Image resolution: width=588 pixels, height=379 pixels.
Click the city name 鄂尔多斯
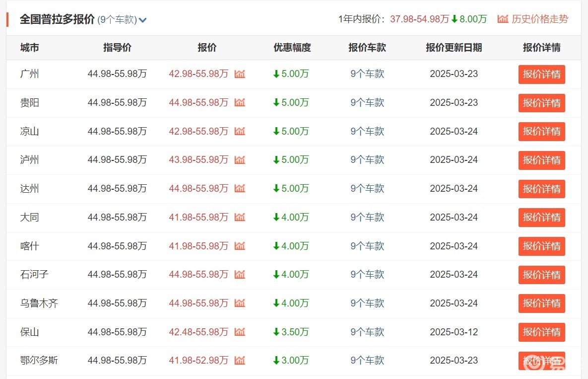39,361
